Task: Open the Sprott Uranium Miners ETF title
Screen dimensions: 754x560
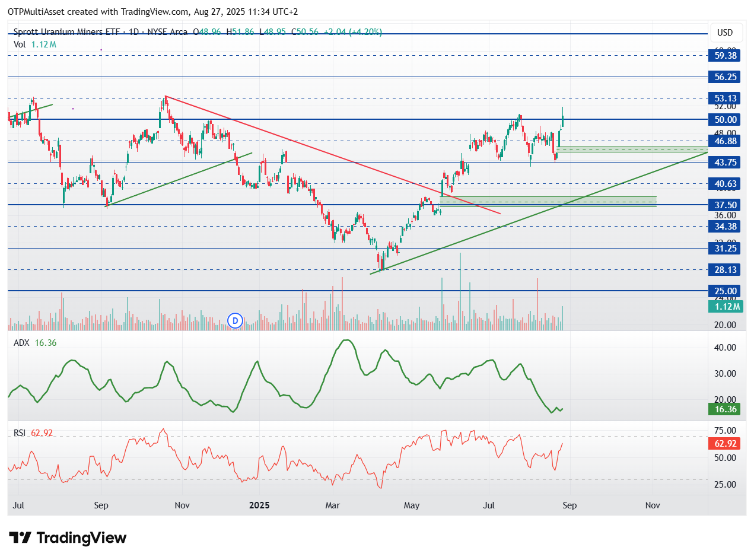Action: pos(65,31)
